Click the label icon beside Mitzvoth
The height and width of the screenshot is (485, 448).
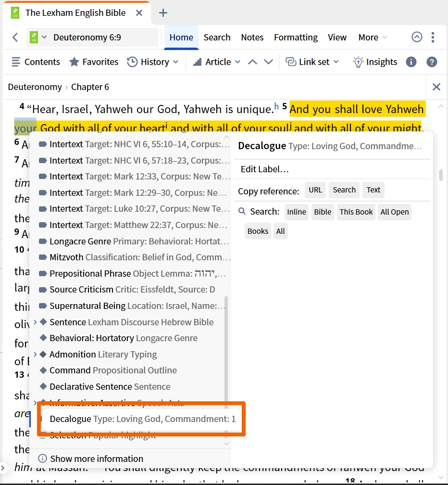coord(43,257)
